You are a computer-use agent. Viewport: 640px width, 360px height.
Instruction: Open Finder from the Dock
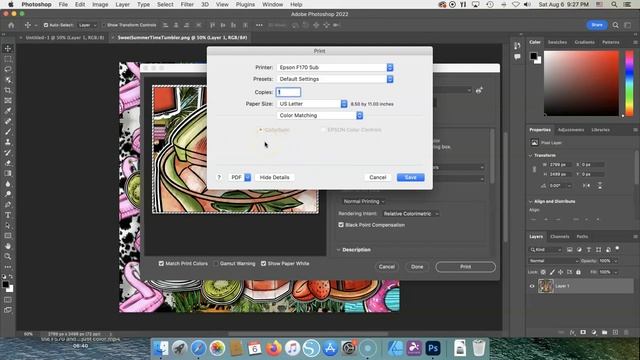(x=160, y=348)
